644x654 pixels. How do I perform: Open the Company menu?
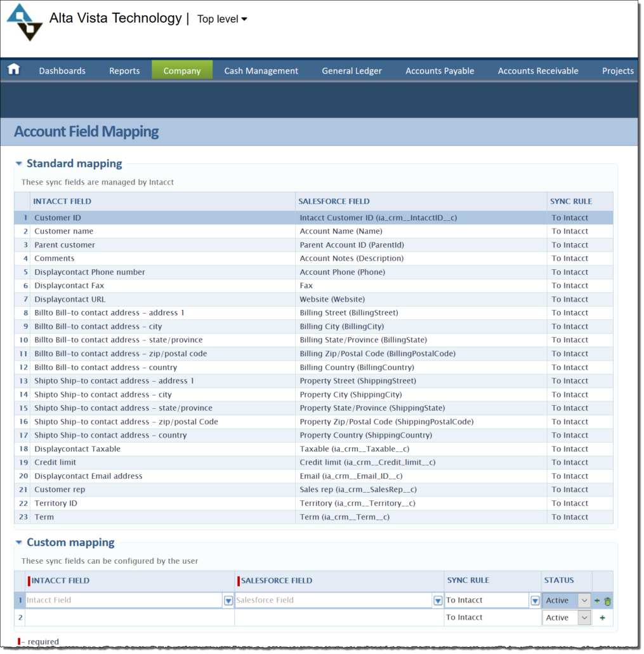181,70
